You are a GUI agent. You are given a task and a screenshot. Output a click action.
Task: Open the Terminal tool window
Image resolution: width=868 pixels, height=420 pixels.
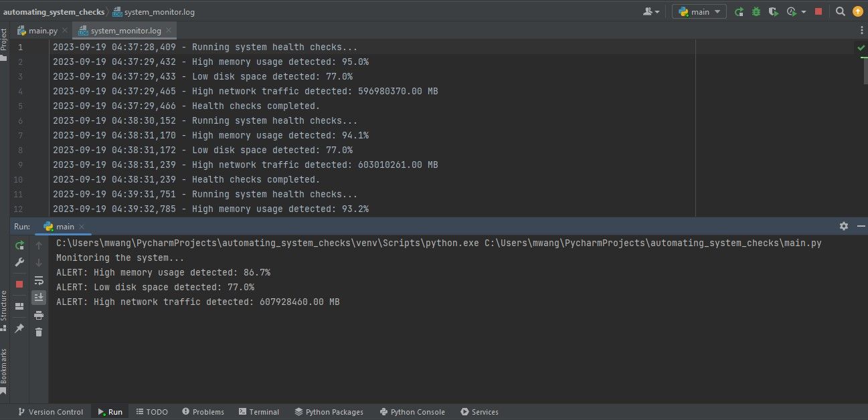[258, 411]
